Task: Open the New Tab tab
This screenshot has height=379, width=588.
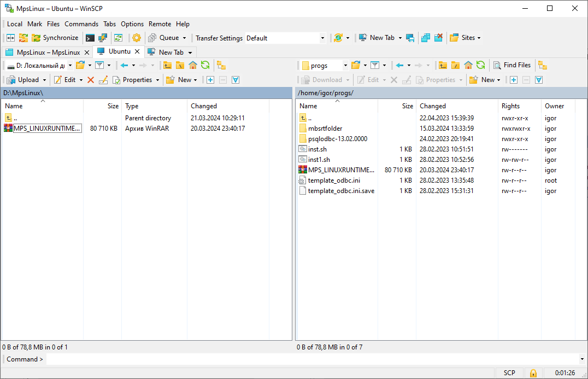Action: click(170, 53)
